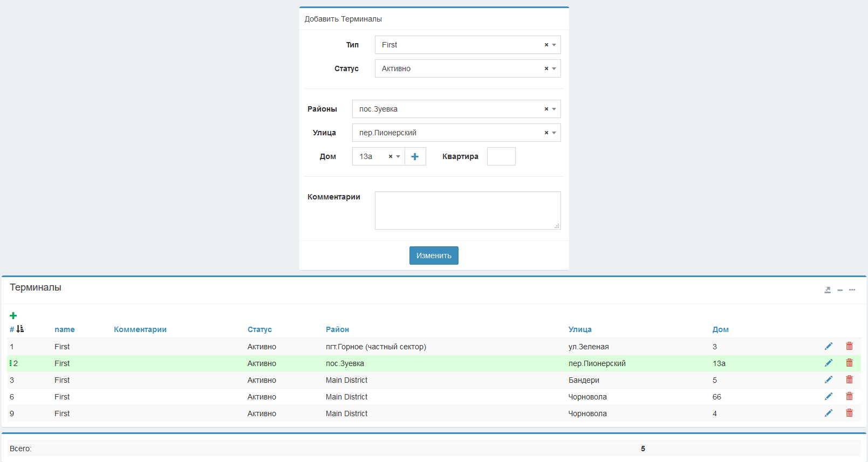
Task: Clear the Районы value пос.Зуевка
Action: [546, 109]
